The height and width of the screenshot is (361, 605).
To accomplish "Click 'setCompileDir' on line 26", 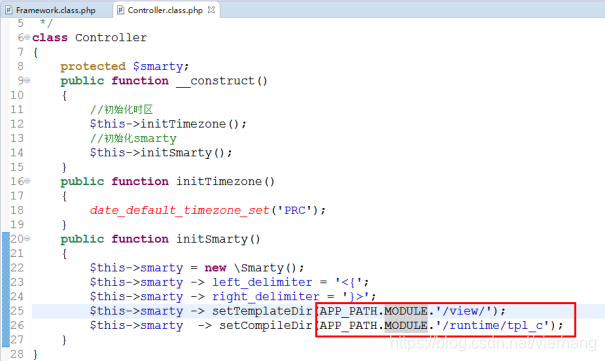I will coord(265,325).
